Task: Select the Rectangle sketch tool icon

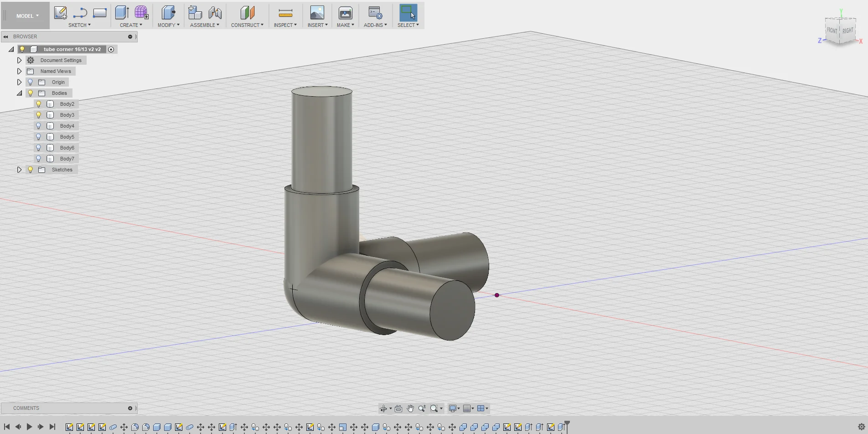Action: pyautogui.click(x=100, y=13)
